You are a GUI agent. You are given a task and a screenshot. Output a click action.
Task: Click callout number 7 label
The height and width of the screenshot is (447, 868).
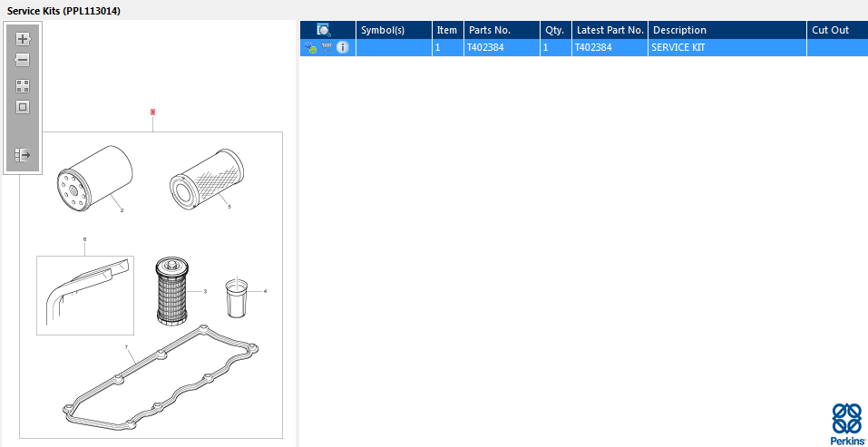coord(126,347)
